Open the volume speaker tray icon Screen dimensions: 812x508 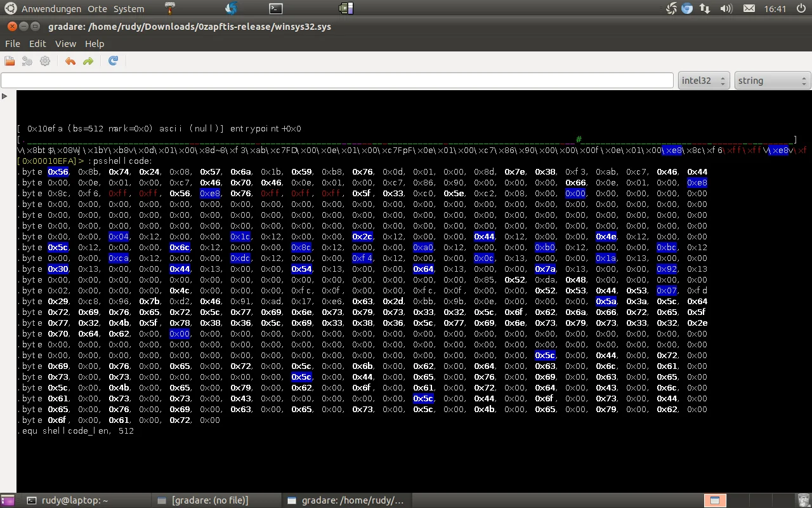(726, 9)
